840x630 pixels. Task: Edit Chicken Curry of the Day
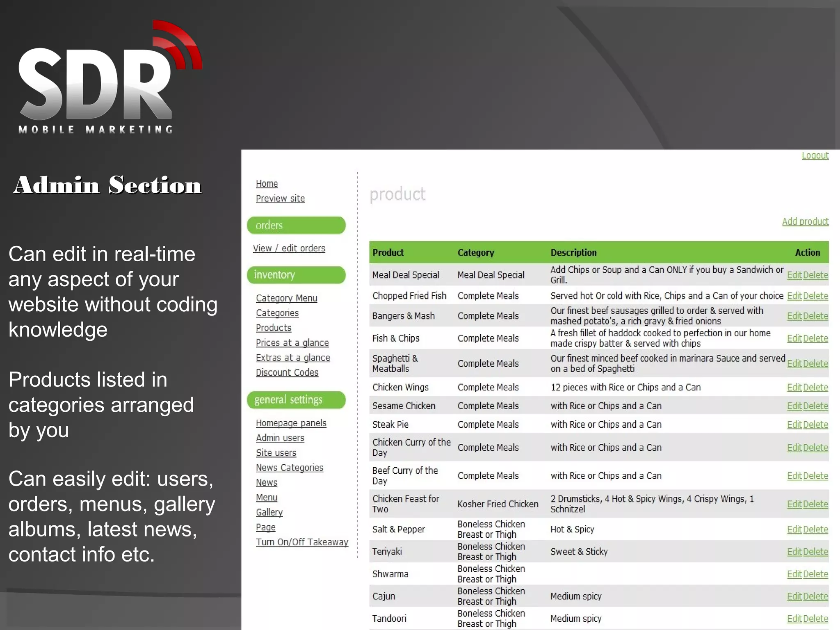pyautogui.click(x=794, y=448)
